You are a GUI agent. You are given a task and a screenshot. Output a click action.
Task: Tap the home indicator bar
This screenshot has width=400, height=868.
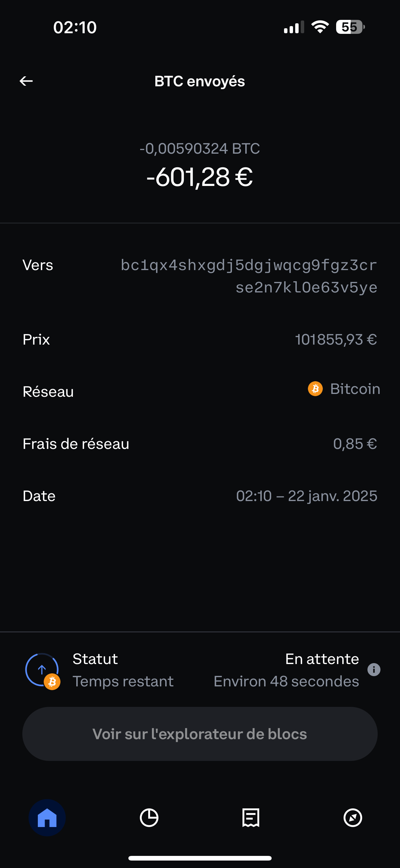click(x=200, y=858)
